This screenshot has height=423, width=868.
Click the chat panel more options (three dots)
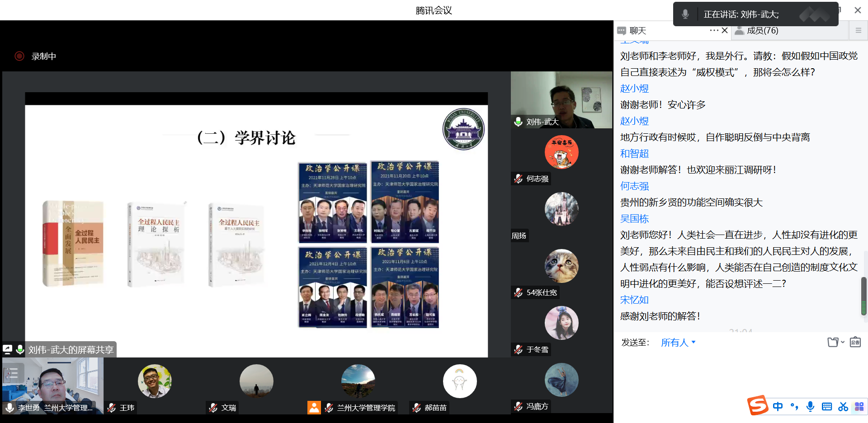pyautogui.click(x=714, y=30)
